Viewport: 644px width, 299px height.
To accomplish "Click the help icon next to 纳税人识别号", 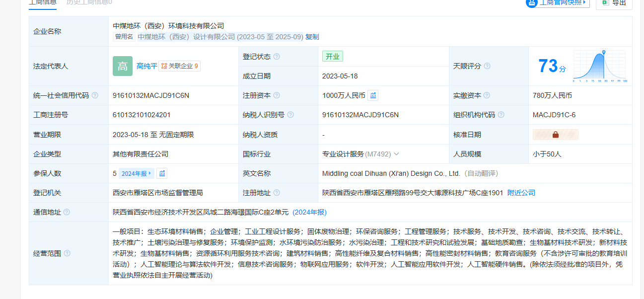I will point(290,115).
